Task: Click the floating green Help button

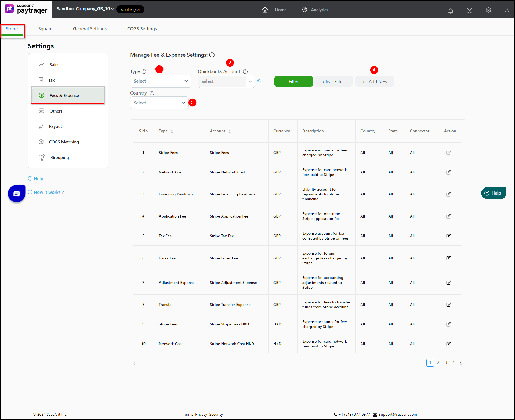Action: [x=494, y=193]
